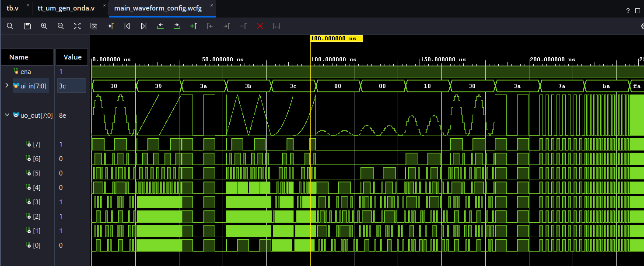
Task: Click the 3c value of ui_in
Action: (72, 86)
